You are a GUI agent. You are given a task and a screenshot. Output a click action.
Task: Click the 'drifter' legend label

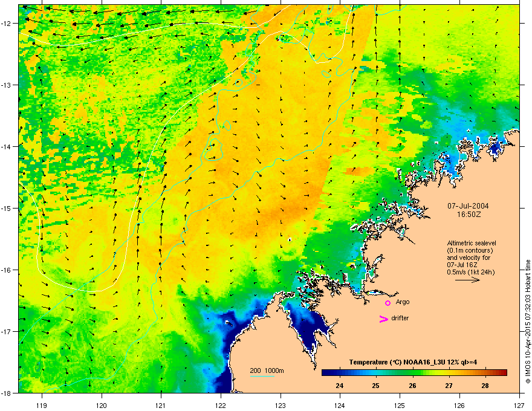tap(400, 318)
